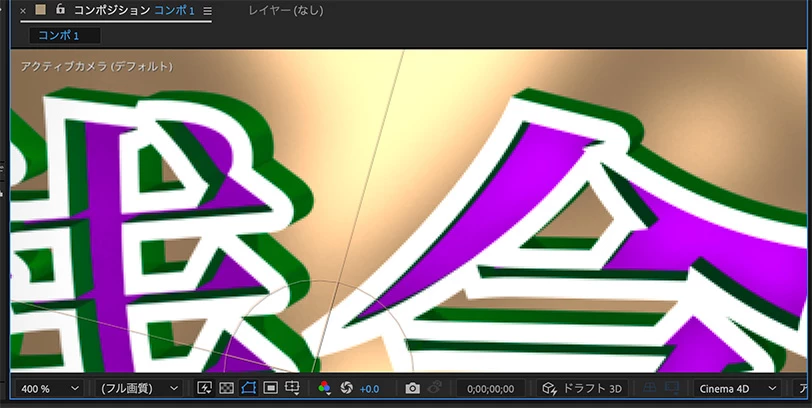Click the 0;00;00;00 timecode
812x408 pixels.
point(490,389)
